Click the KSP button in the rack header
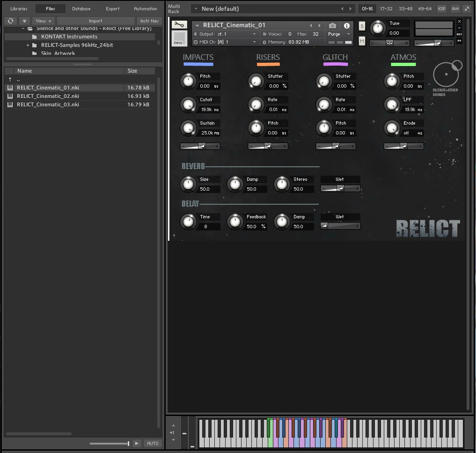The width and height of the screenshot is (476, 453). tap(441, 9)
